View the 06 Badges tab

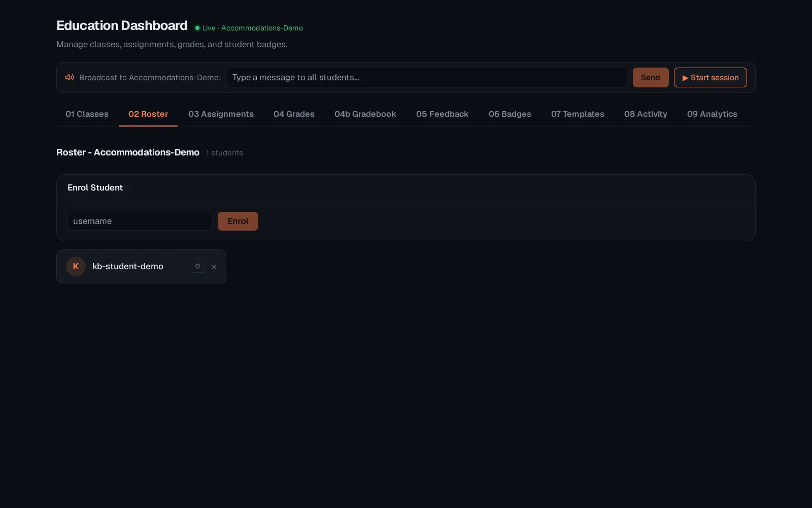coord(510,114)
